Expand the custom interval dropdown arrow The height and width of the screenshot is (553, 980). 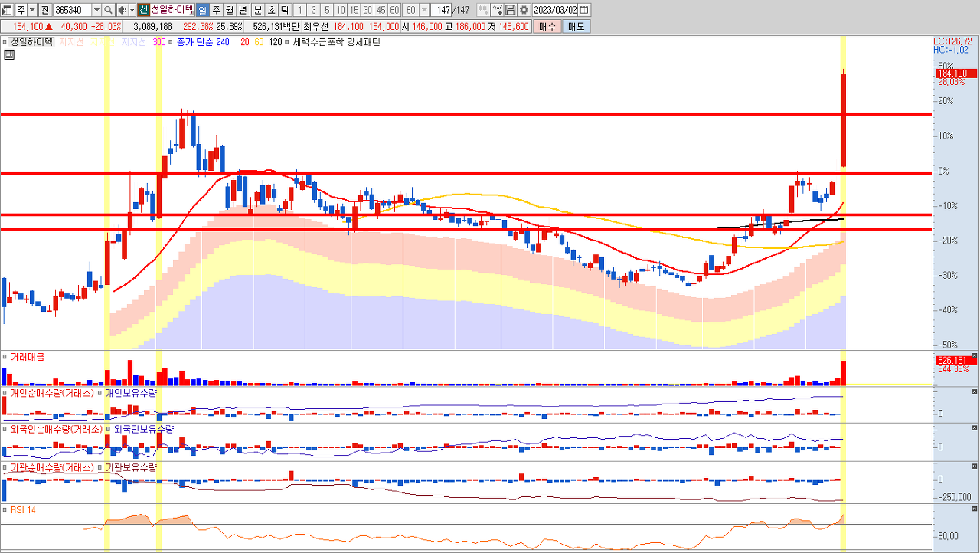424,10
